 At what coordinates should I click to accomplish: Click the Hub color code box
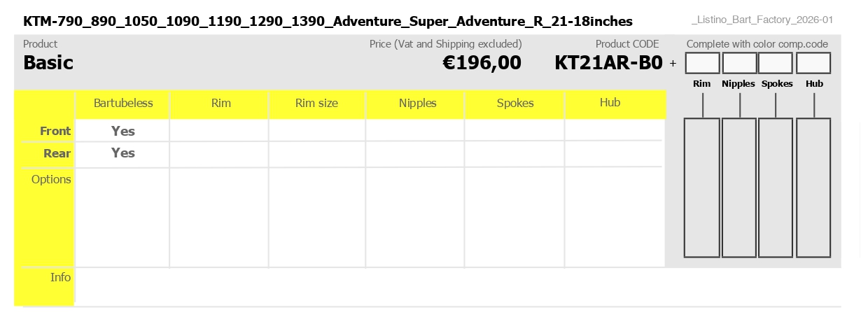click(813, 63)
